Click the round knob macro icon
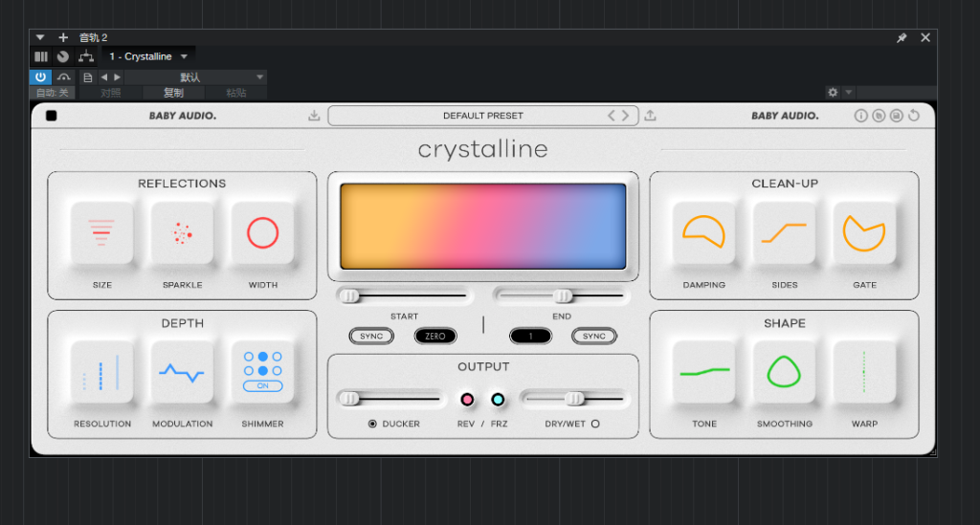The width and height of the screenshot is (980, 525). click(x=62, y=56)
